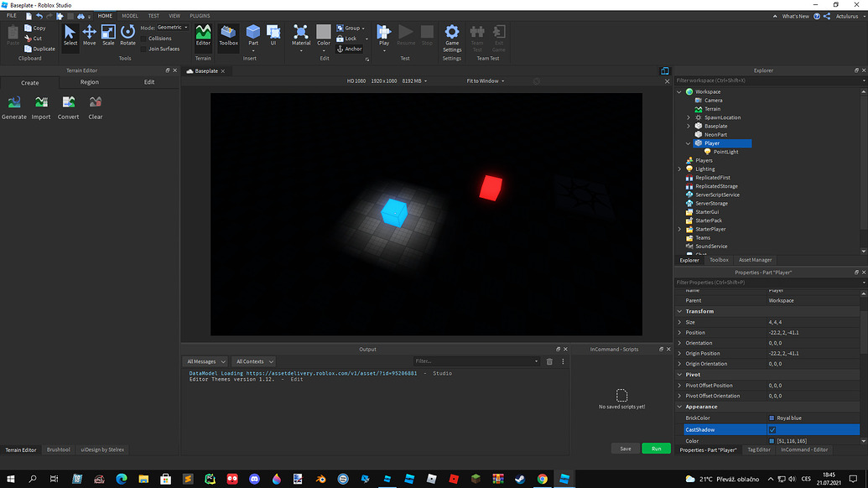Open Blender from taskbar
This screenshot has width=868, height=488.
(x=320, y=479)
